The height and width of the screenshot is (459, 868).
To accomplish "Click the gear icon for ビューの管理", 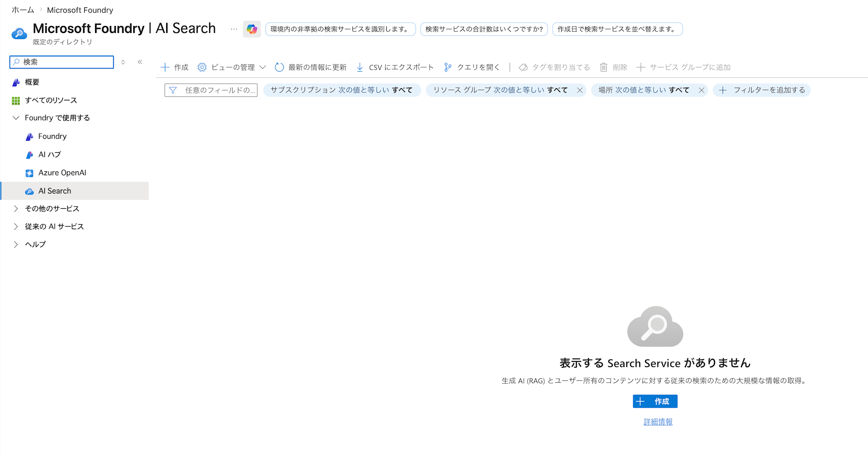I will click(202, 67).
